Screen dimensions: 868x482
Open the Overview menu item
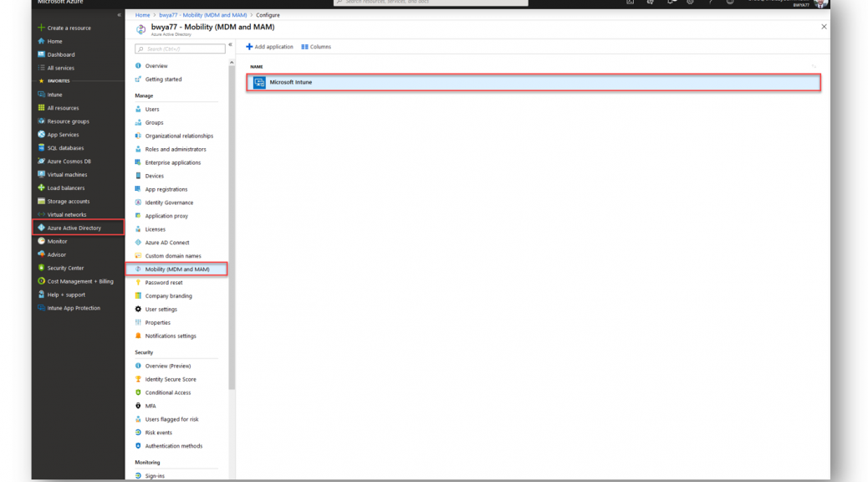point(156,65)
